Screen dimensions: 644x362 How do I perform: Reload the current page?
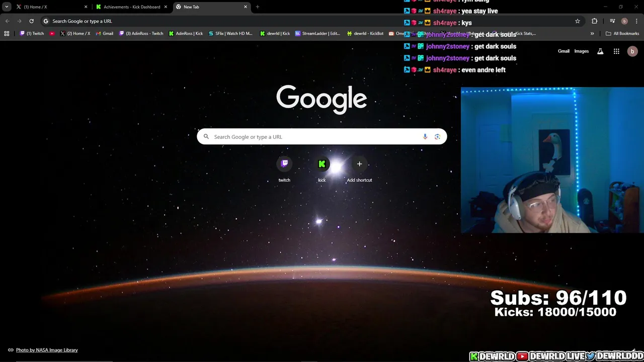(x=31, y=21)
